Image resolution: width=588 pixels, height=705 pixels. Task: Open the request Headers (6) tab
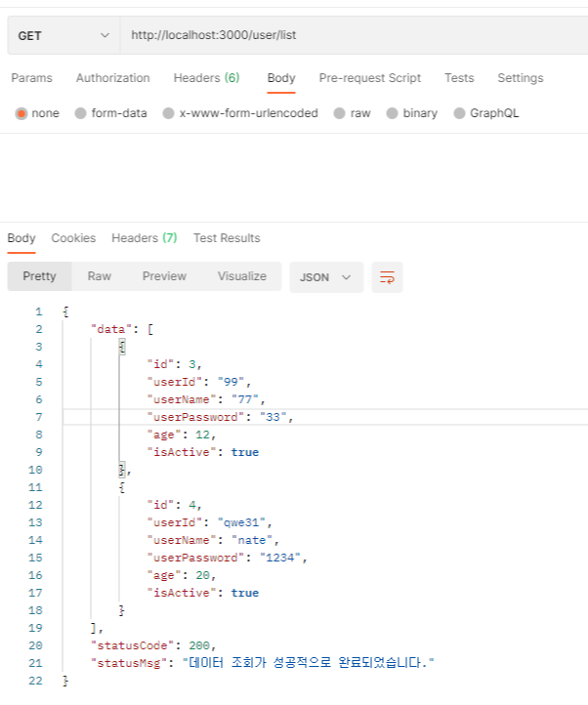(206, 78)
